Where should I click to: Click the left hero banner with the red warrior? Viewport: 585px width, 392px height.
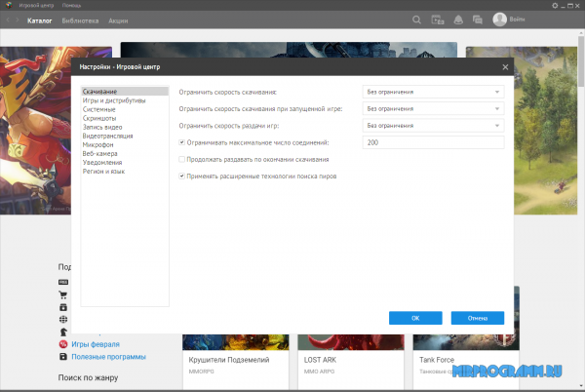pos(35,131)
